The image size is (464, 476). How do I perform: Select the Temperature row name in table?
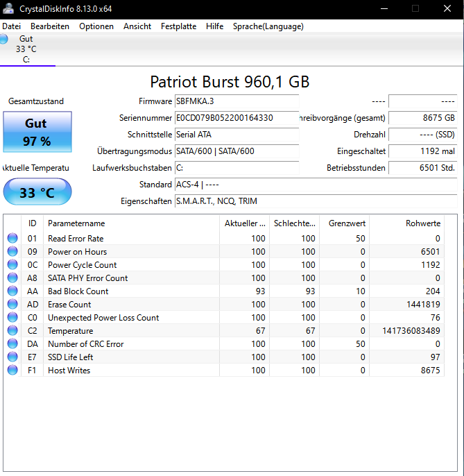point(71,331)
